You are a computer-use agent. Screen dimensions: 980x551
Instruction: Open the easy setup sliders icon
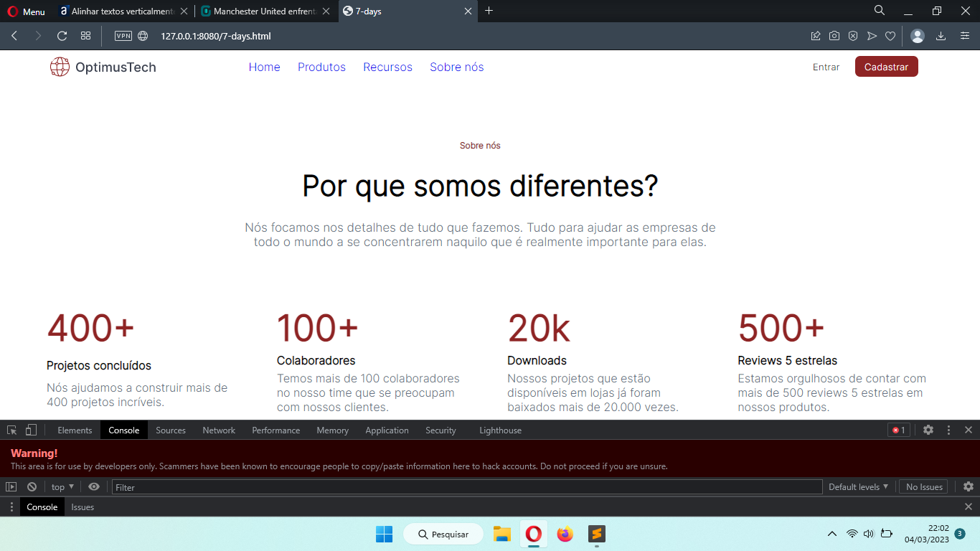pos(965,36)
